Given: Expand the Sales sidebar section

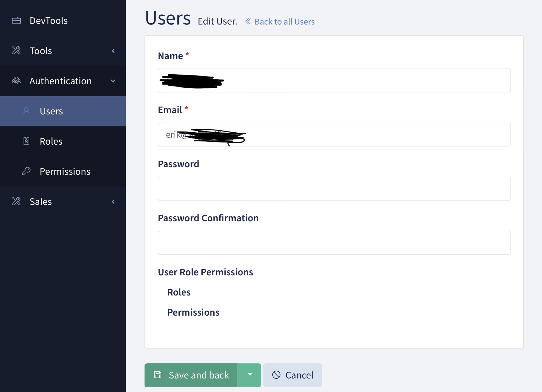Looking at the screenshot, I should (x=113, y=201).
